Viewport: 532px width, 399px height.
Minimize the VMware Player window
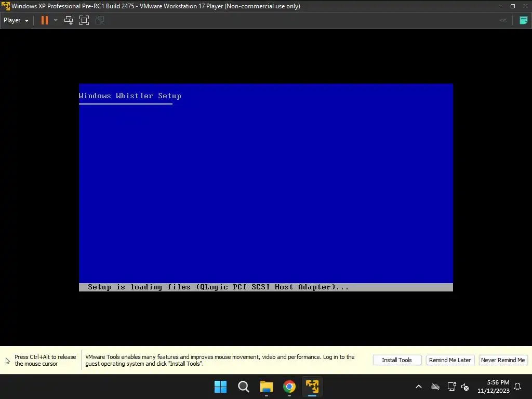coord(500,6)
